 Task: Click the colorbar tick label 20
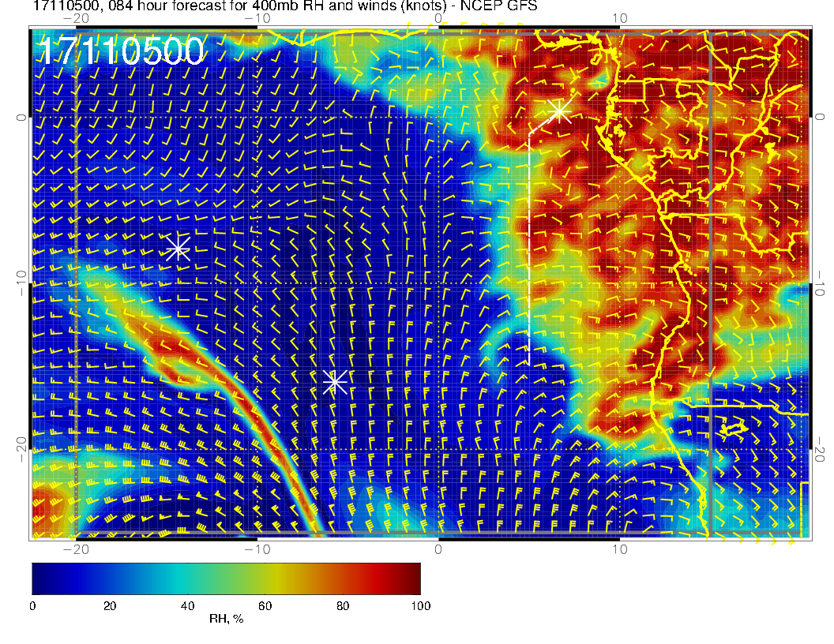point(110,606)
